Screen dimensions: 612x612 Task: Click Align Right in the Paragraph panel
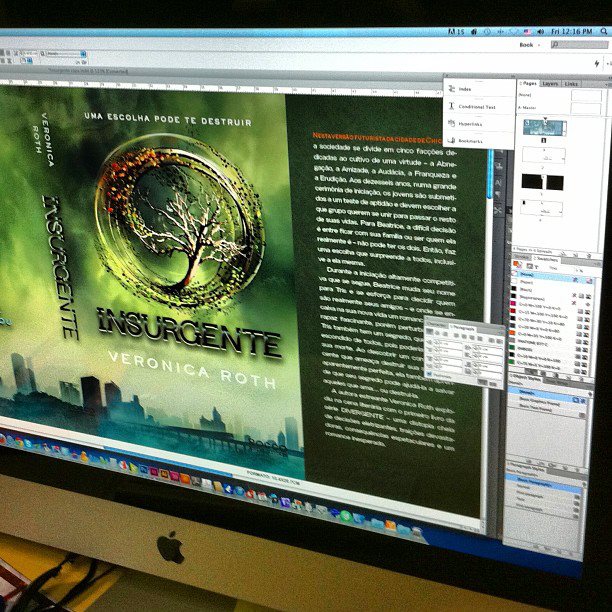click(445, 334)
